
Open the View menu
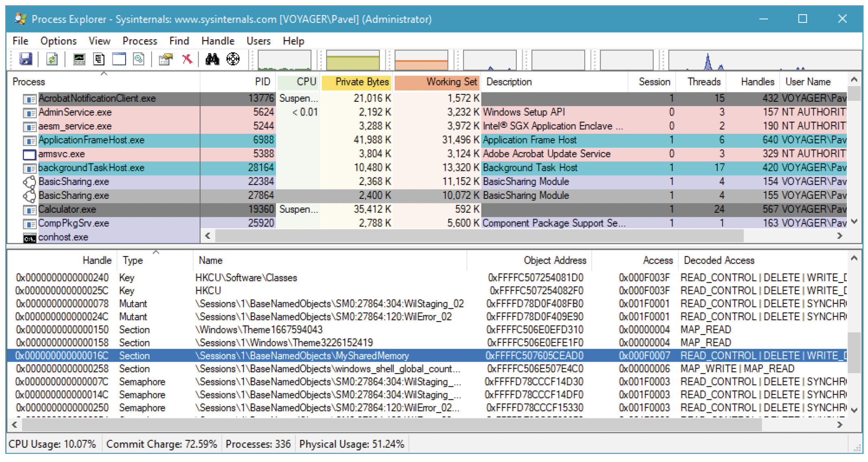[x=100, y=41]
